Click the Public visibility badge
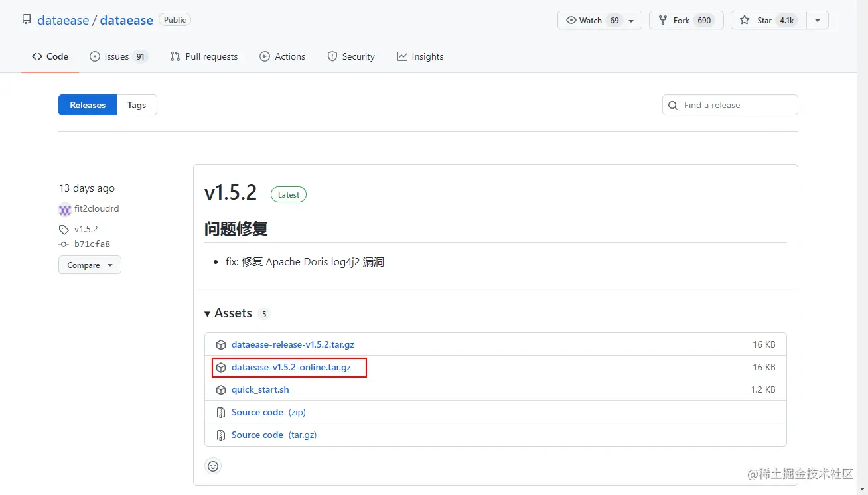Viewport: 868px width, 495px height. (175, 20)
